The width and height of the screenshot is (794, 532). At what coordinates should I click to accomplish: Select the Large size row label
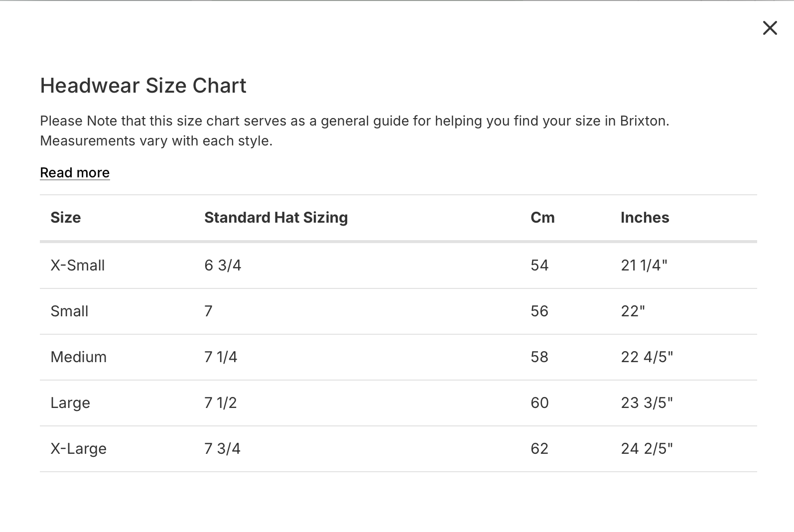[x=70, y=403]
